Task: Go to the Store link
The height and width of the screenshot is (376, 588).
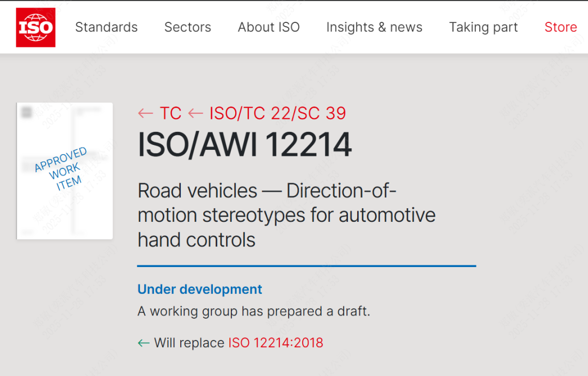Action: tap(561, 27)
